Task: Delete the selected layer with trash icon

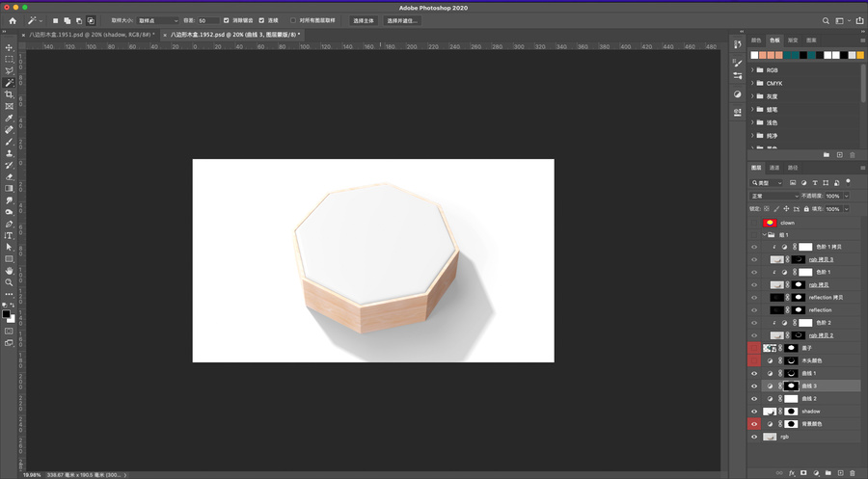Action: click(853, 473)
